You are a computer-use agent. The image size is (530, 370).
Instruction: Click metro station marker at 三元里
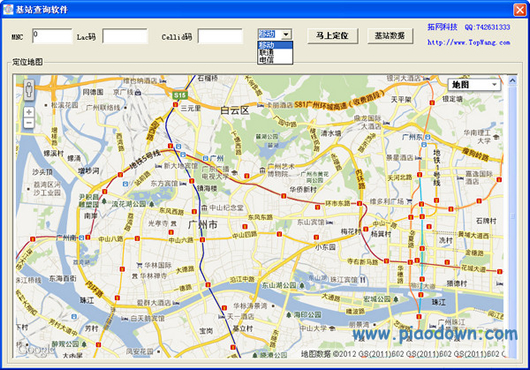(175, 105)
